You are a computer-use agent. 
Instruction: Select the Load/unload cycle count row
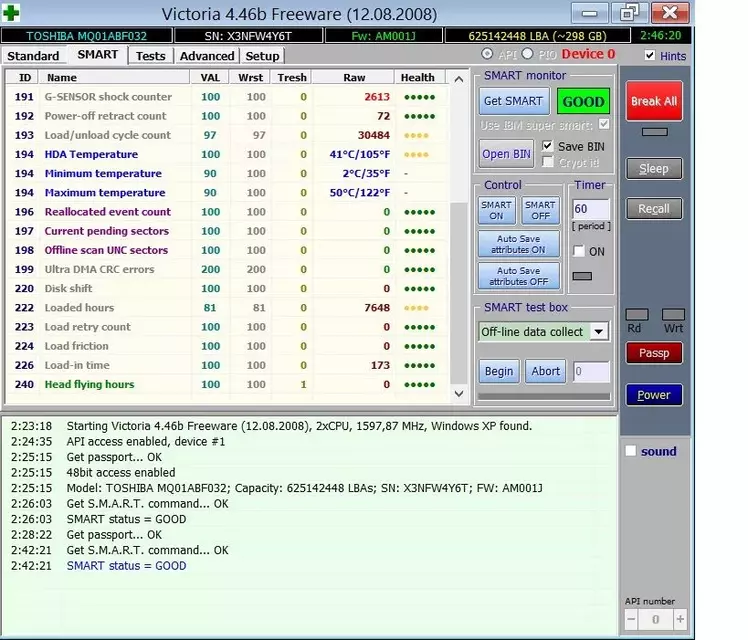228,135
